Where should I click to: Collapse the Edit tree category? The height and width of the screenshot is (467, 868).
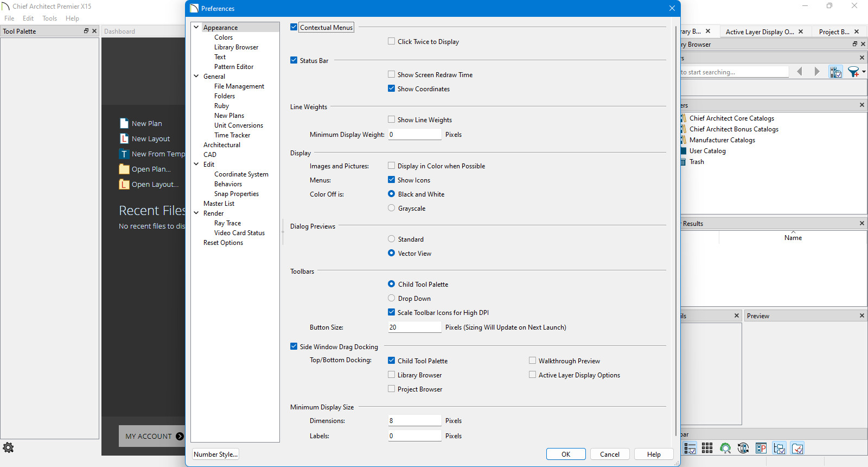tap(196, 164)
